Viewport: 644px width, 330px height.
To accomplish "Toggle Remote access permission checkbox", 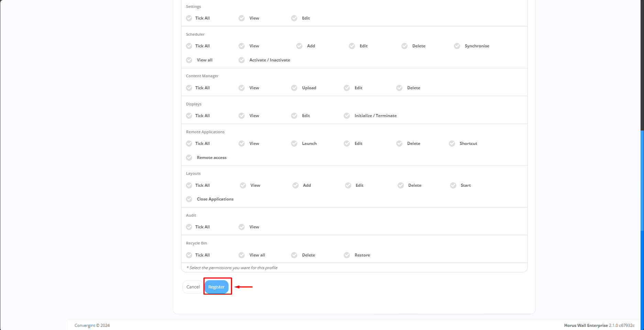I will pyautogui.click(x=189, y=158).
